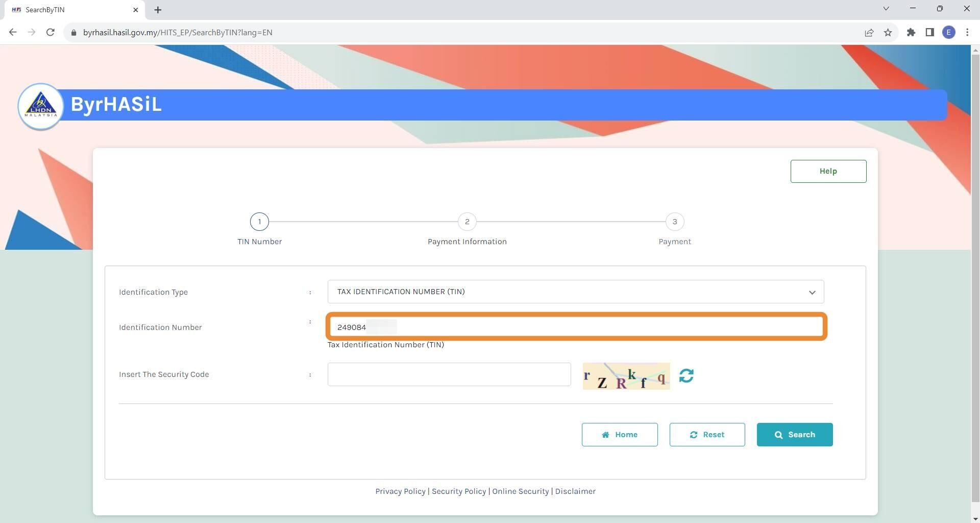Click the browser address bar URL

[178, 32]
